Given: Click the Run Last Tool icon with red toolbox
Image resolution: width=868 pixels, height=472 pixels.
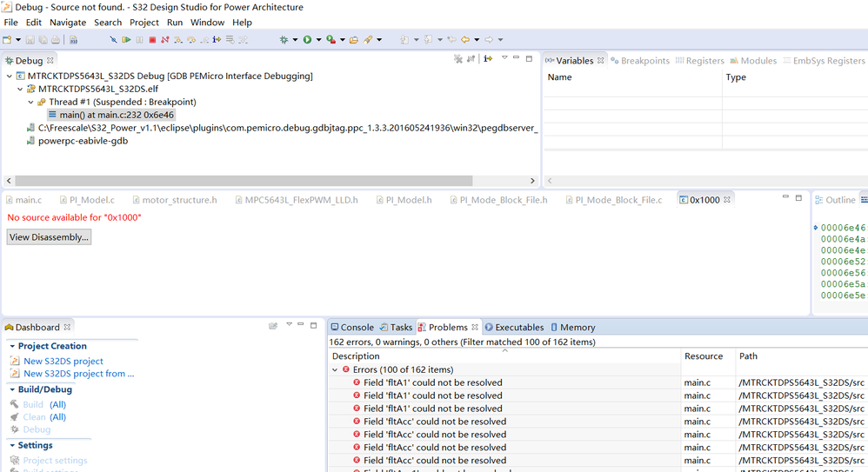Looking at the screenshot, I should [331, 40].
